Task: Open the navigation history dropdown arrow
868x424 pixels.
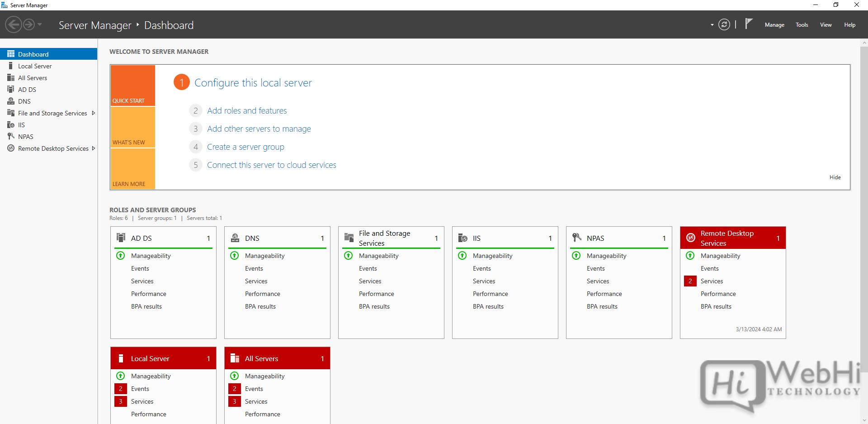Action: (40, 24)
